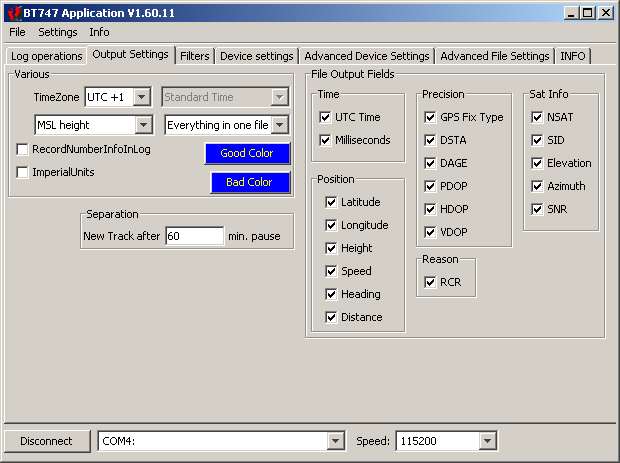
Task: Toggle the Longitude checkbox
Action: [x=331, y=225]
